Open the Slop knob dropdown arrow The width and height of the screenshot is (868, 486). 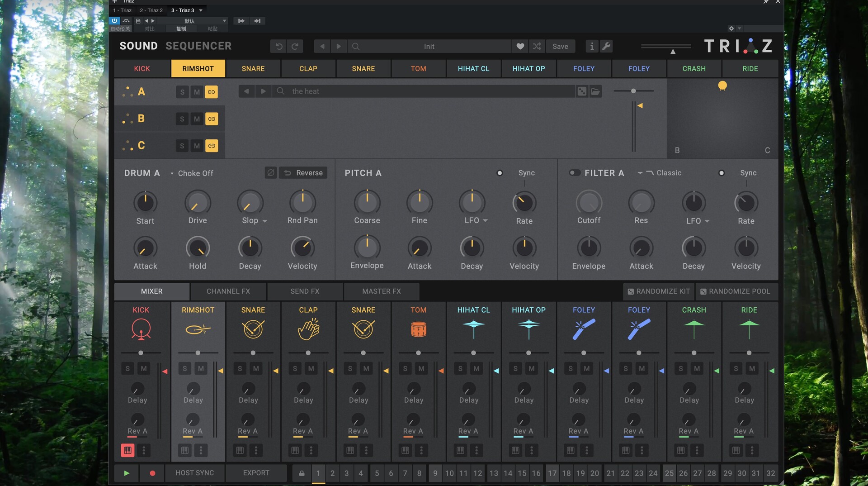click(x=265, y=221)
